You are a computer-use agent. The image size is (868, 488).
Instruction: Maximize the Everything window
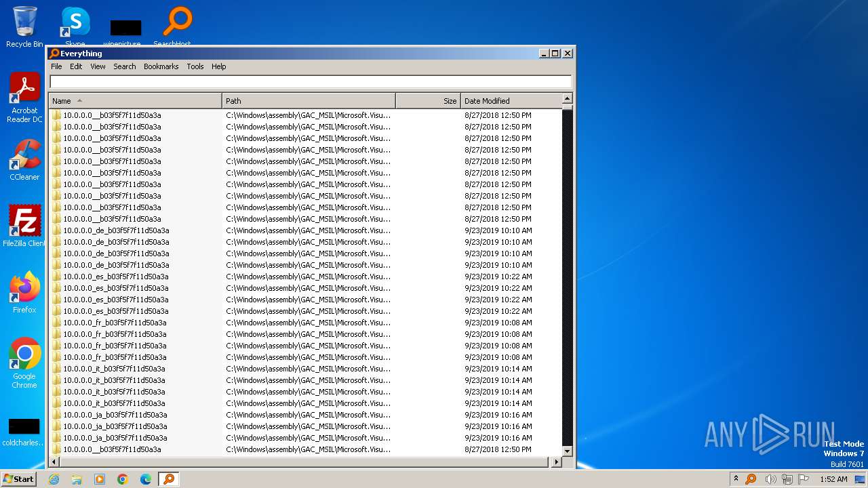555,54
